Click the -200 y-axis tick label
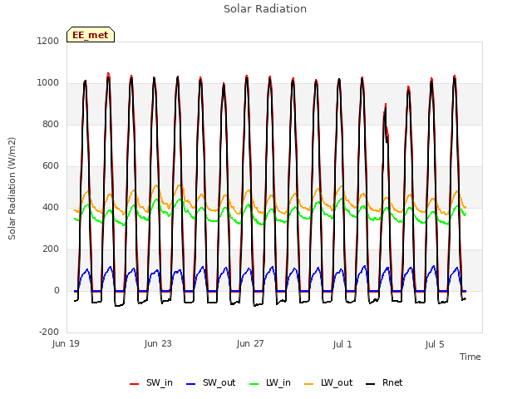 point(49,332)
